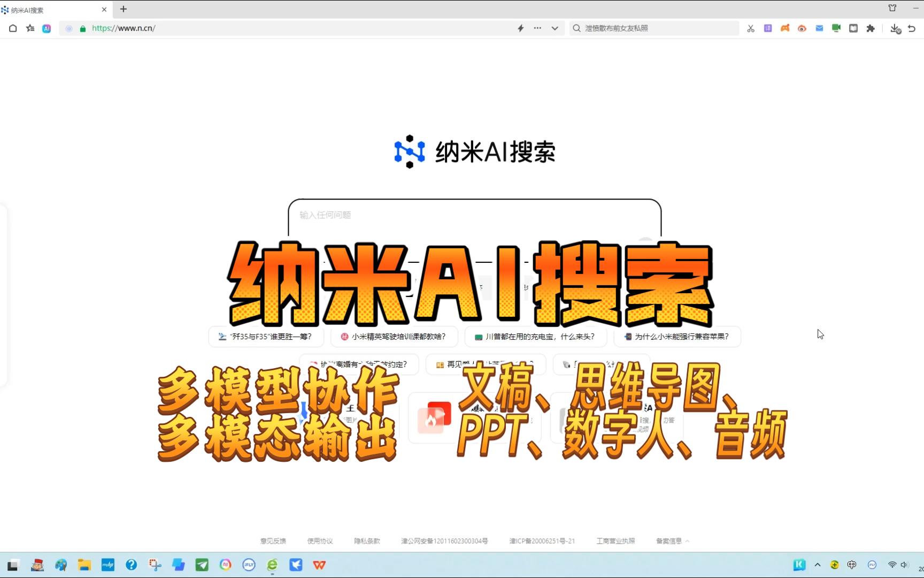Open the yellow file explorer taskbar icon
This screenshot has width=924, height=578.
click(x=84, y=565)
